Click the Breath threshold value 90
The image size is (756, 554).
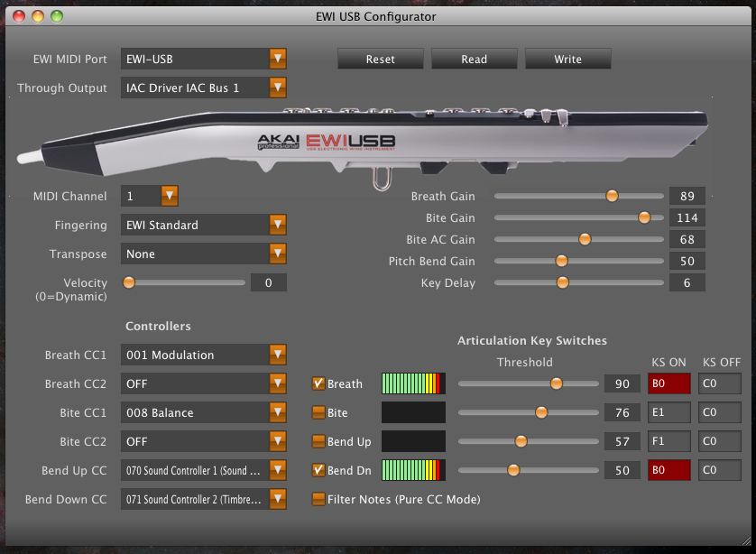click(622, 383)
